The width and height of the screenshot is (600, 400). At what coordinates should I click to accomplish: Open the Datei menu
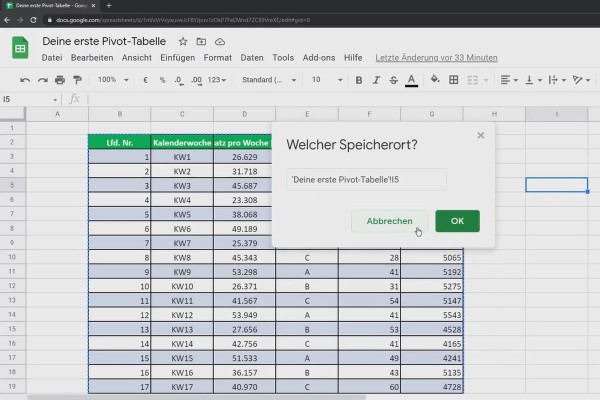point(52,58)
